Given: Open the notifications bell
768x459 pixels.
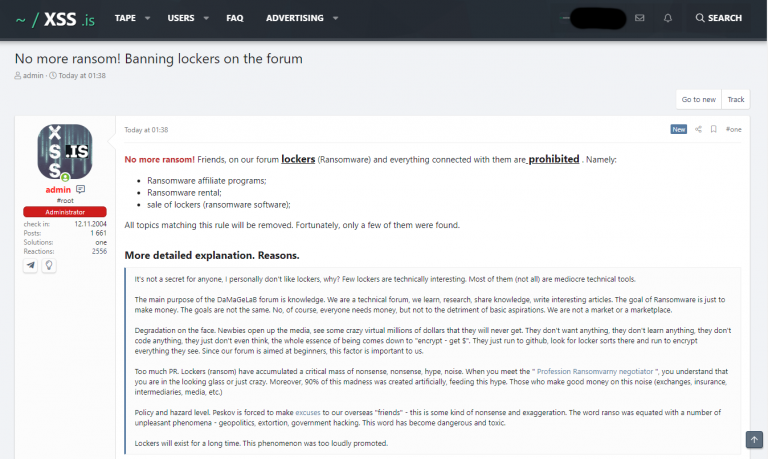Looking at the screenshot, I should tap(668, 18).
